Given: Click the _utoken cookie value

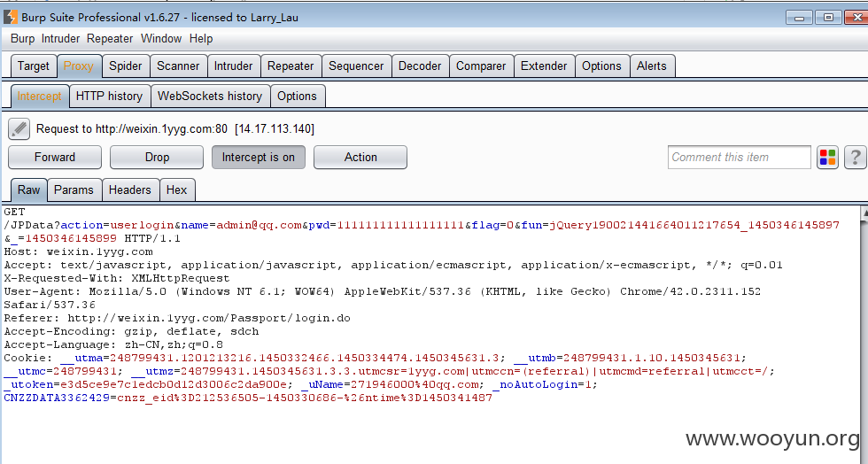Looking at the screenshot, I should 174,384.
